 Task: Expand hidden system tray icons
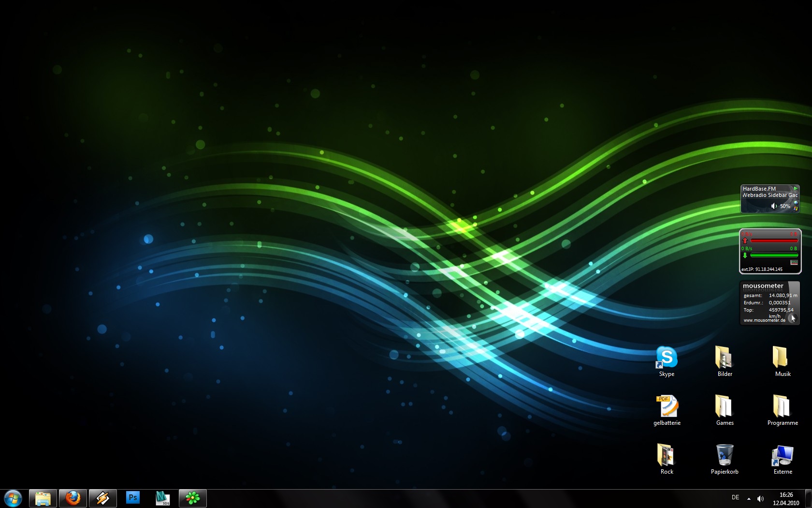coord(749,498)
